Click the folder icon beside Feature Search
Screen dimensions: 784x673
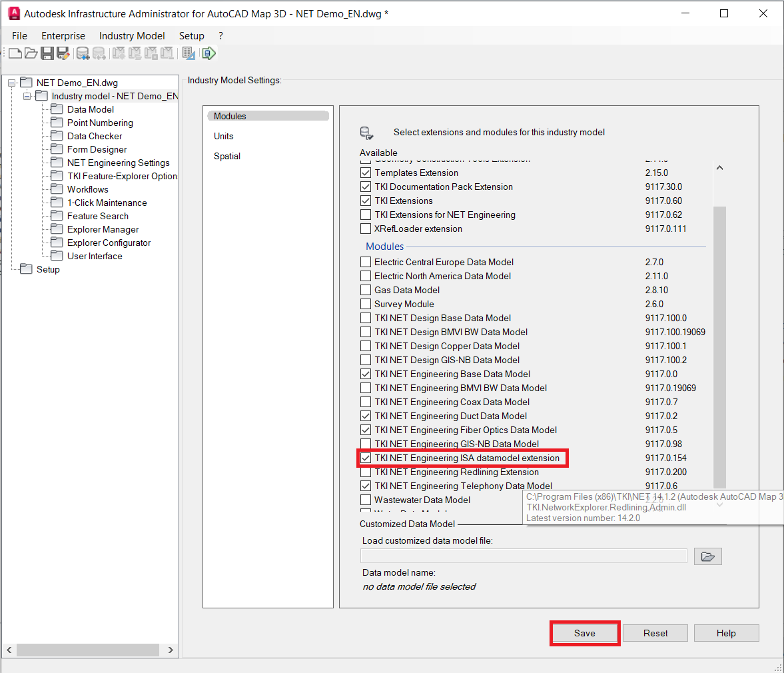tap(57, 215)
